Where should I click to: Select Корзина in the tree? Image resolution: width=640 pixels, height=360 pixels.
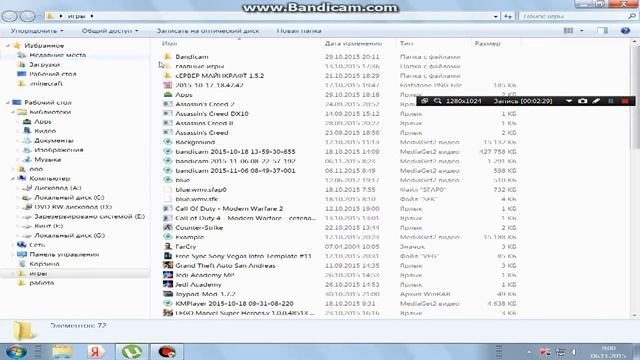44,264
